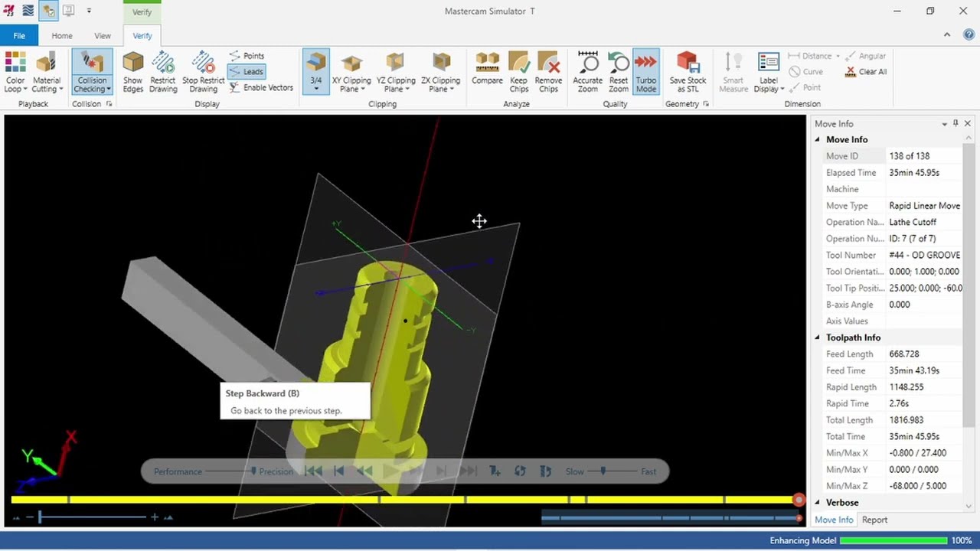Click the Step Backward playback button
980x551 pixels.
339,471
